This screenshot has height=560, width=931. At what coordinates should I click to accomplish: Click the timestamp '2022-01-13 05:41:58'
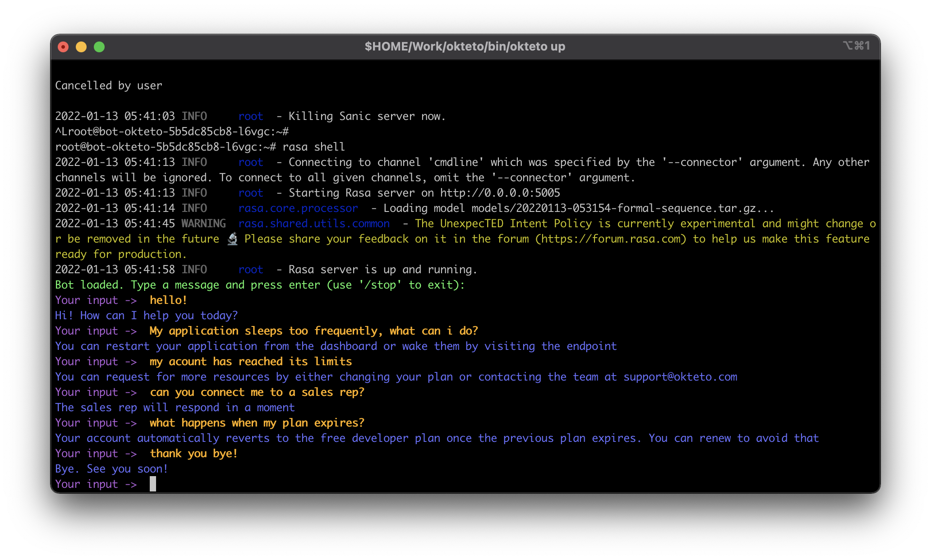[115, 270]
